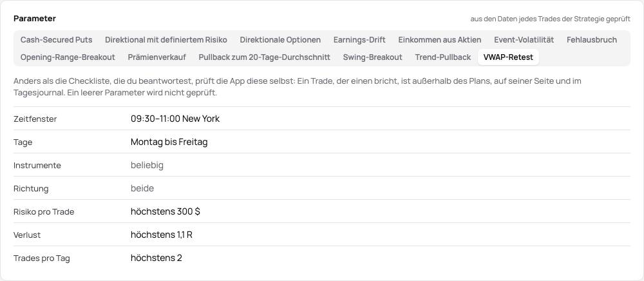Select the Prämienverkauf tab
The image size is (644, 281).
coord(157,57)
